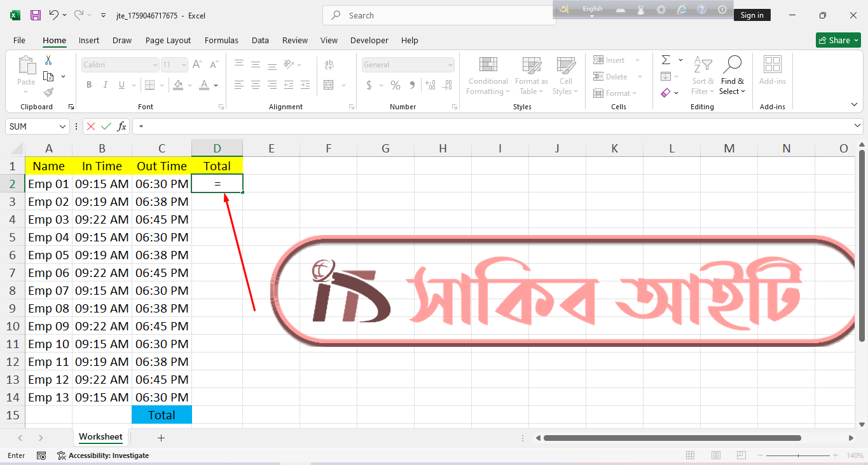This screenshot has width=868, height=465.
Task: Click the Save icon in title bar
Action: tap(36, 15)
